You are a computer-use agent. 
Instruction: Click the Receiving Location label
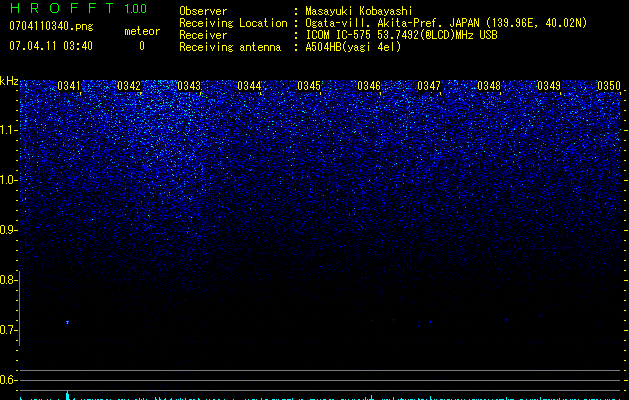233,23
